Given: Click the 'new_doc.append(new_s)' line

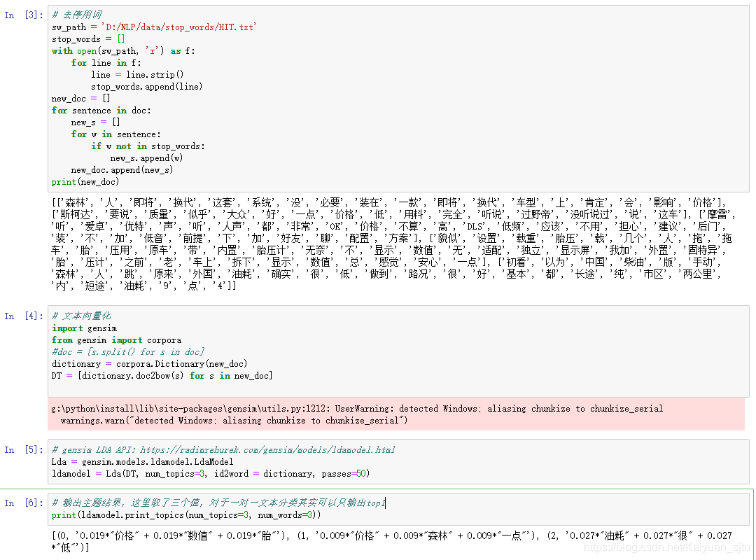Looking at the screenshot, I should tap(122, 170).
